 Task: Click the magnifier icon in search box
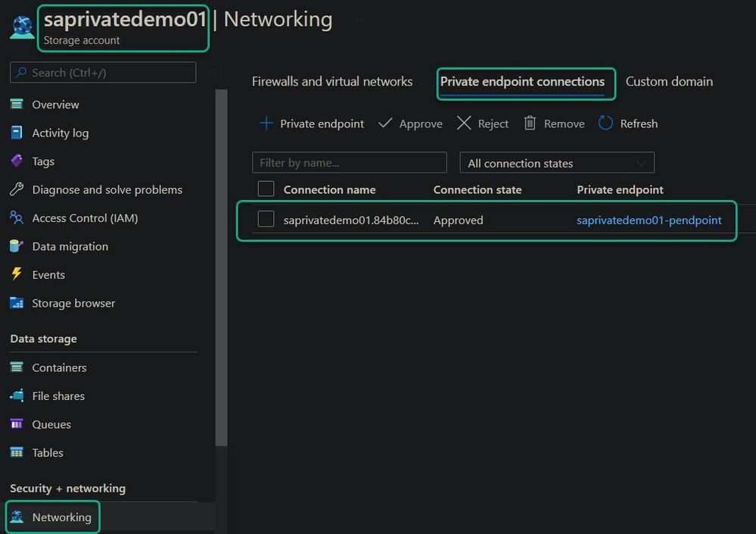(21, 73)
